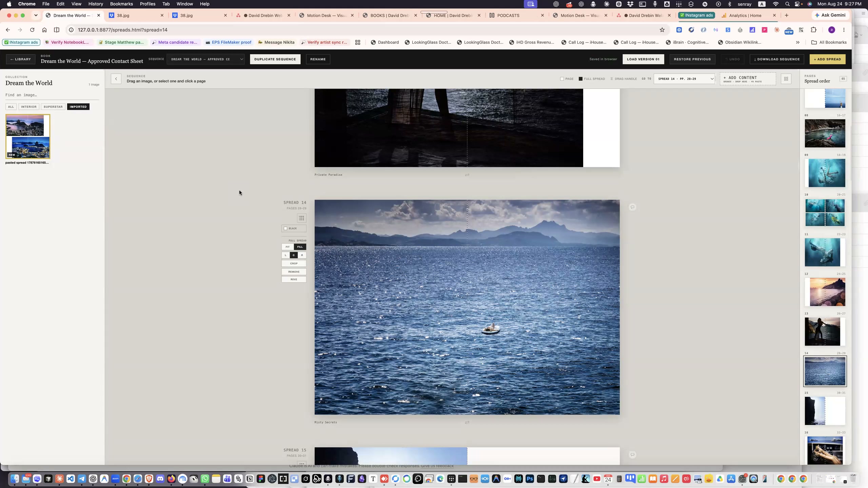The width and height of the screenshot is (868, 488).
Task: Click the swap arrows icon beside Private Paradise caption
Action: click(467, 175)
